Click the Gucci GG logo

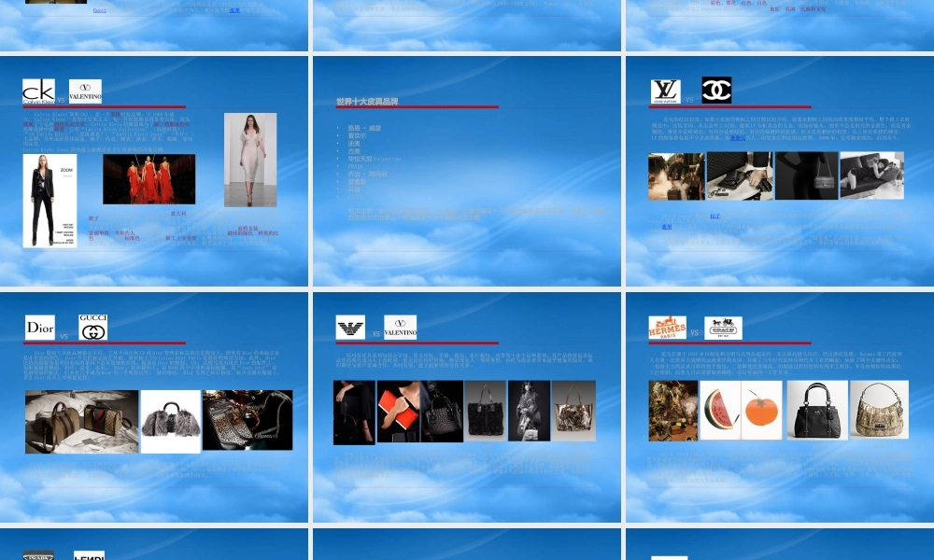pos(92,328)
